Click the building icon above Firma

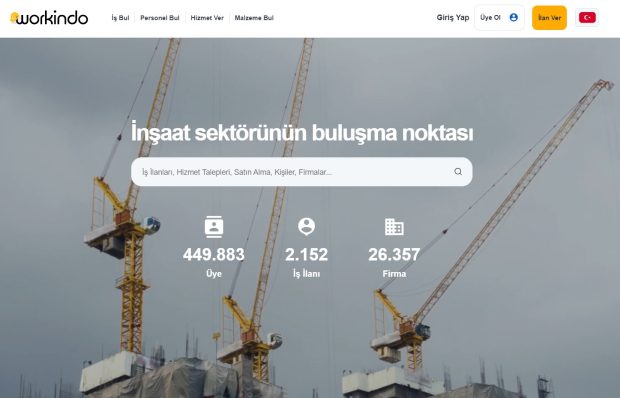(394, 227)
